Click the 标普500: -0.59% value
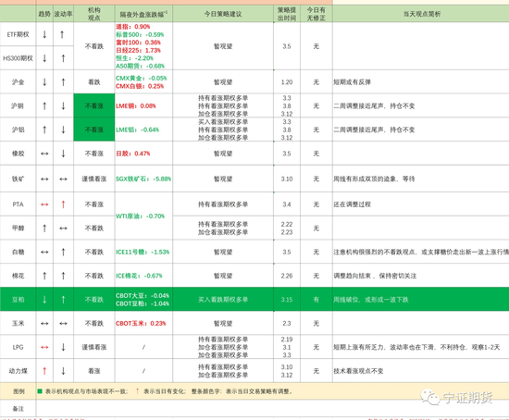 pos(140,34)
